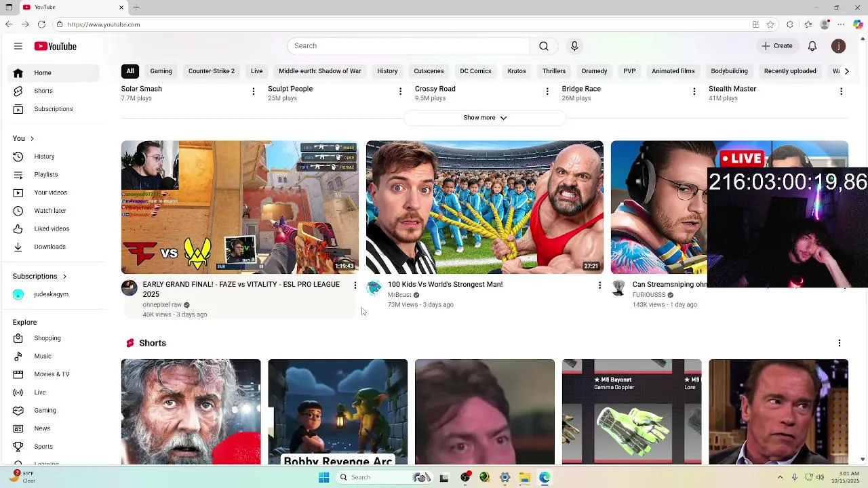Image resolution: width=868 pixels, height=488 pixels.
Task: Open options for 100 Kids video
Action: click(x=599, y=285)
